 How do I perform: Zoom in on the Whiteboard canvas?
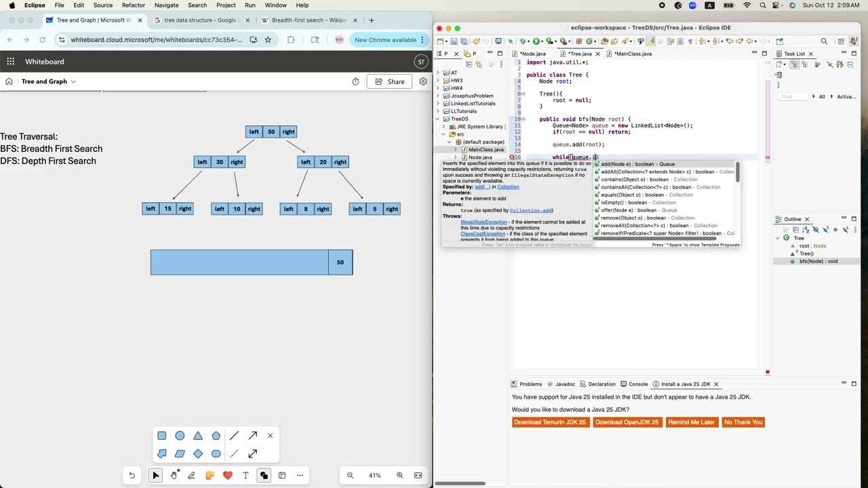399,475
